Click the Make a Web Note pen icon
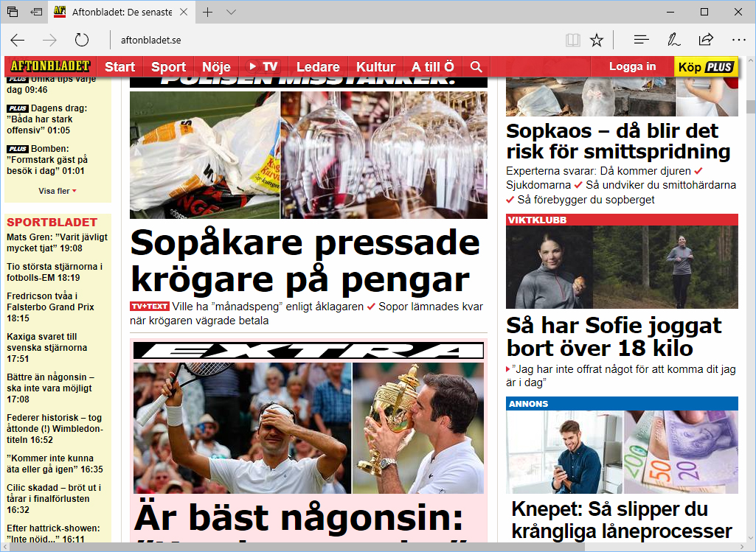The image size is (756, 552). (673, 40)
